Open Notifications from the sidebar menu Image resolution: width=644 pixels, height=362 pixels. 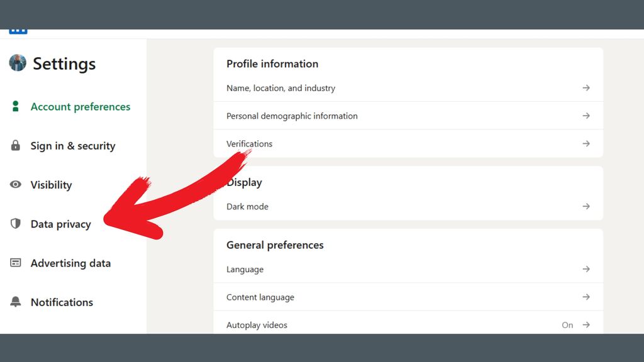[x=61, y=302]
